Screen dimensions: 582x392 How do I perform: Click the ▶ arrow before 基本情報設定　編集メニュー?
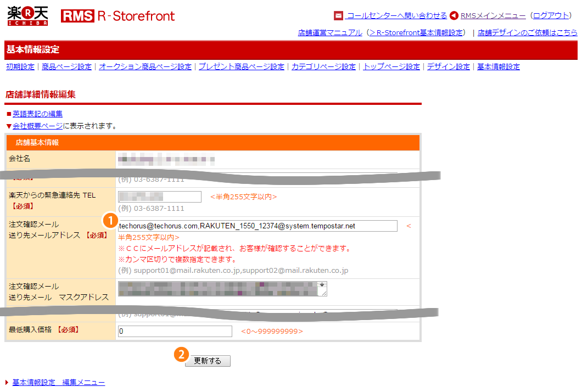click(x=7, y=382)
